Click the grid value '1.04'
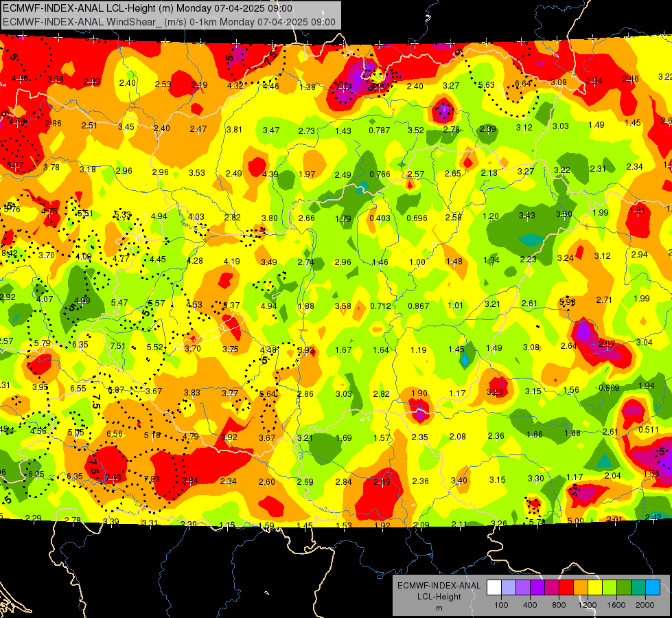672x618 pixels. [x=491, y=260]
